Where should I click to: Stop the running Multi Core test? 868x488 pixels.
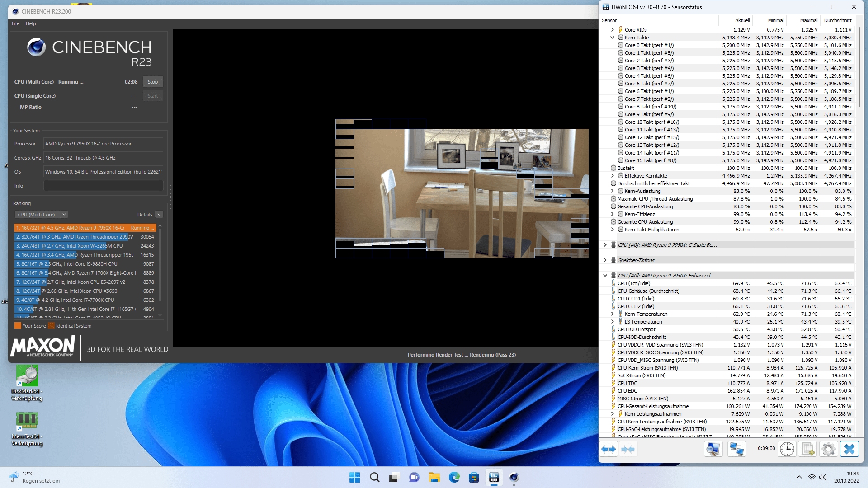click(x=153, y=82)
